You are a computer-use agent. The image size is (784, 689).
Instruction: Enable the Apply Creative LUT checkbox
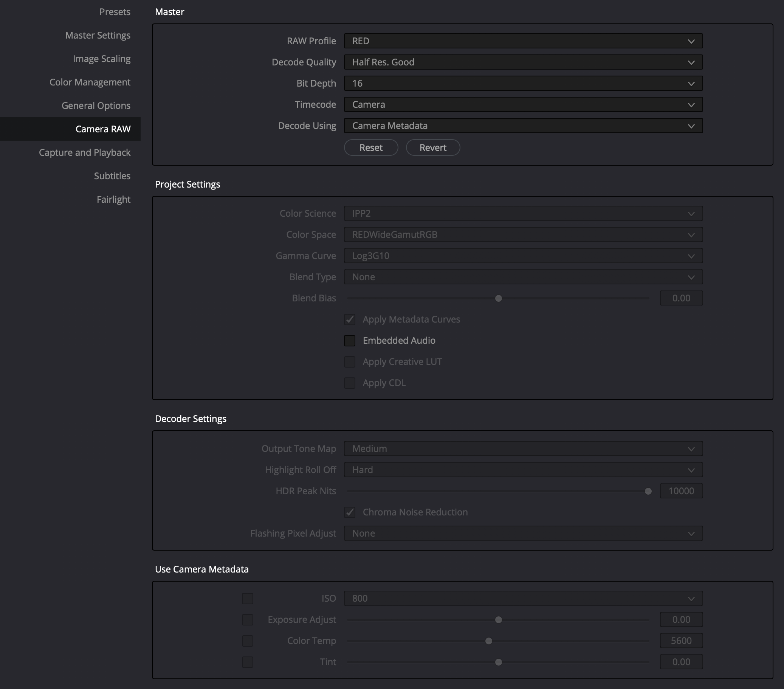[x=349, y=362]
